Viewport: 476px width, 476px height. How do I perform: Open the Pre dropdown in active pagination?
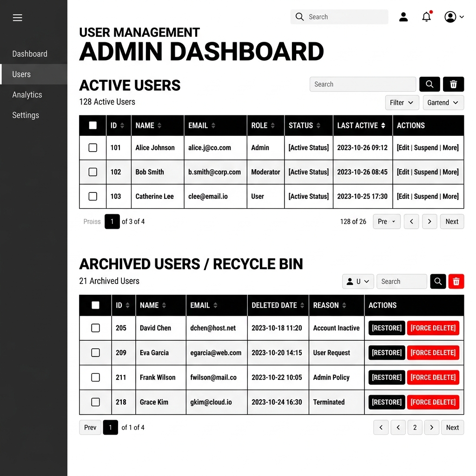[x=386, y=221]
